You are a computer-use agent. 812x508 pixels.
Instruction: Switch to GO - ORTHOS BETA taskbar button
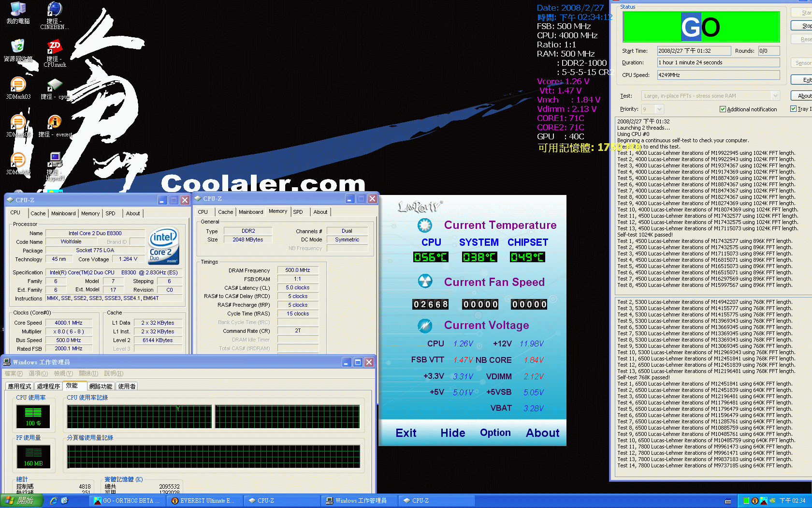128,501
